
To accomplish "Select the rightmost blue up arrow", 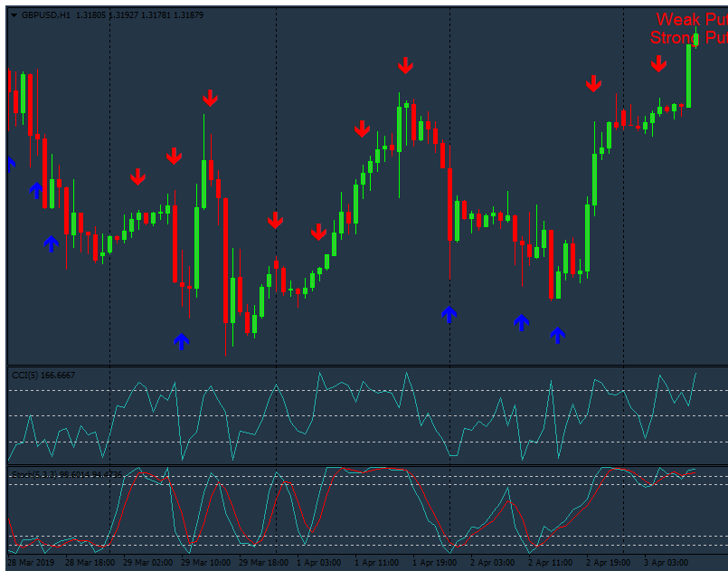I will (558, 335).
